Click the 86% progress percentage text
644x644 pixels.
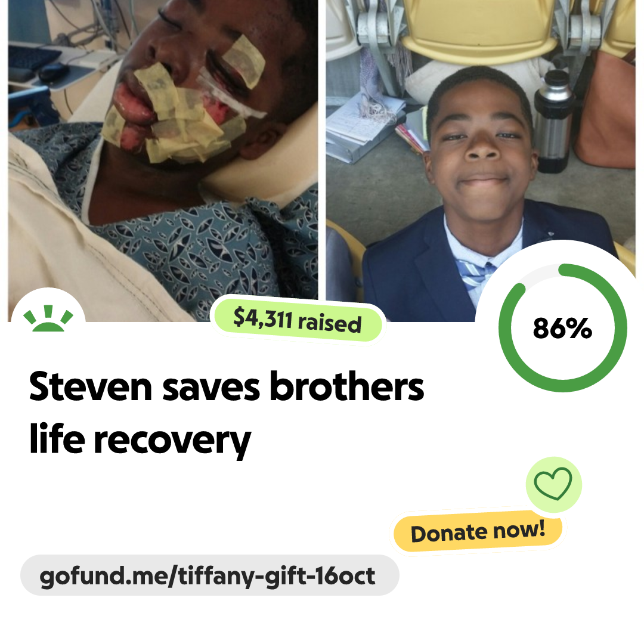click(562, 328)
